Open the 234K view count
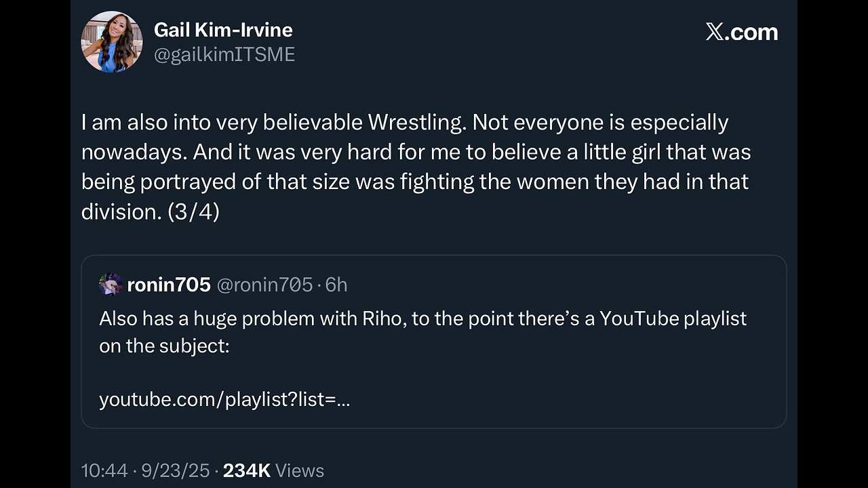 pyautogui.click(x=247, y=470)
